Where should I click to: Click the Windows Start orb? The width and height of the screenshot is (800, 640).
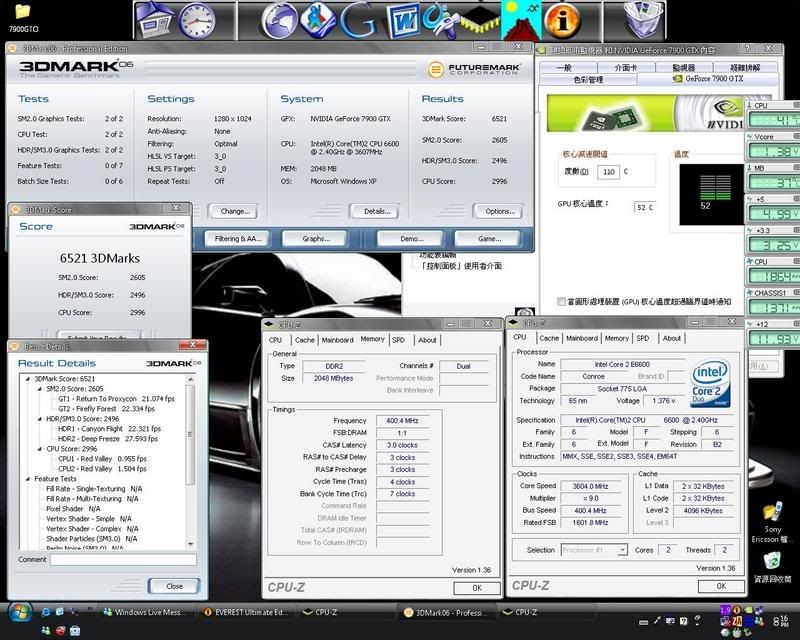pos(20,612)
